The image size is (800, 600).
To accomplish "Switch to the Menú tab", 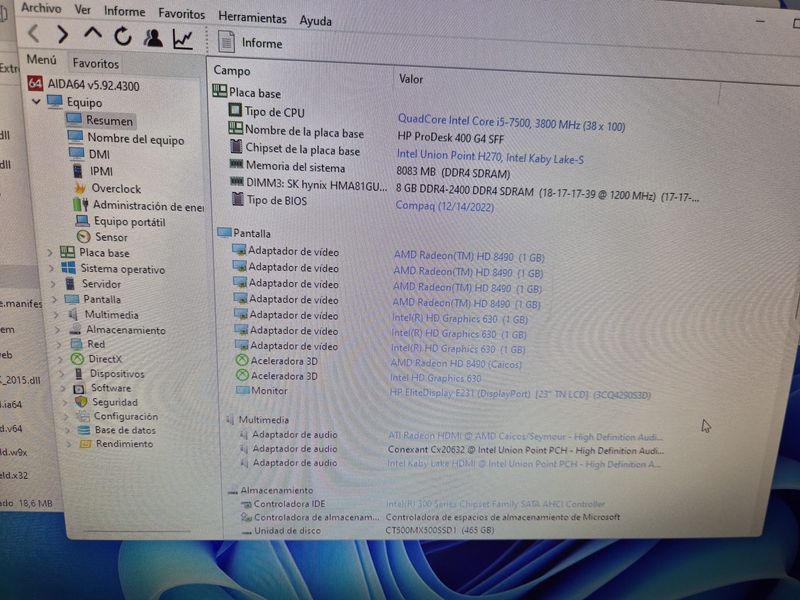I will click(41, 60).
